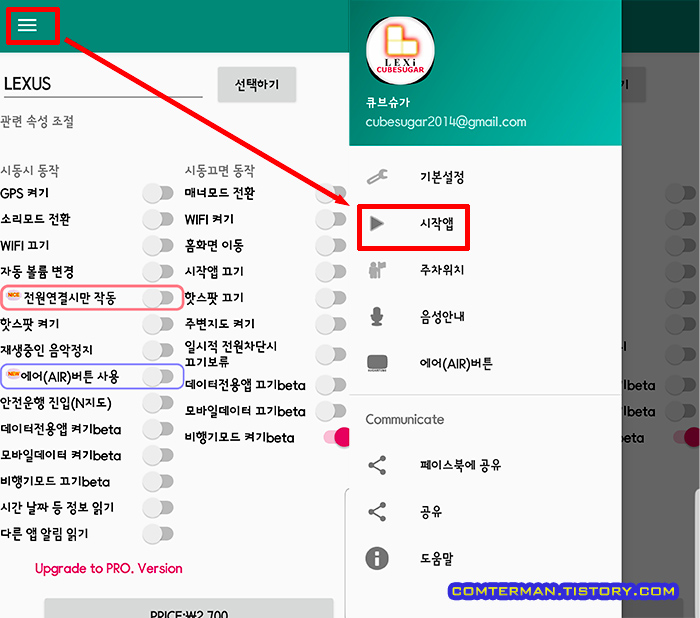This screenshot has height=618, width=700.
Task: Toggle the WIFI 켜기 switch
Action: click(331, 219)
